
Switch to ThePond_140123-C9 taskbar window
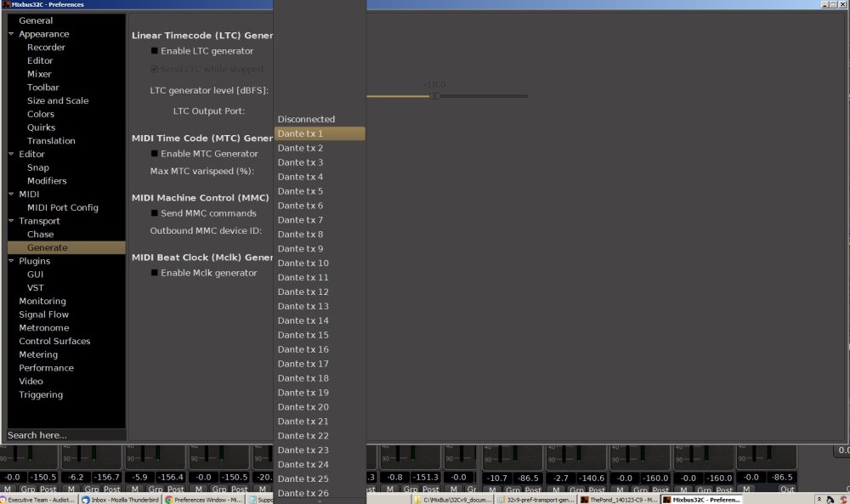point(619,500)
